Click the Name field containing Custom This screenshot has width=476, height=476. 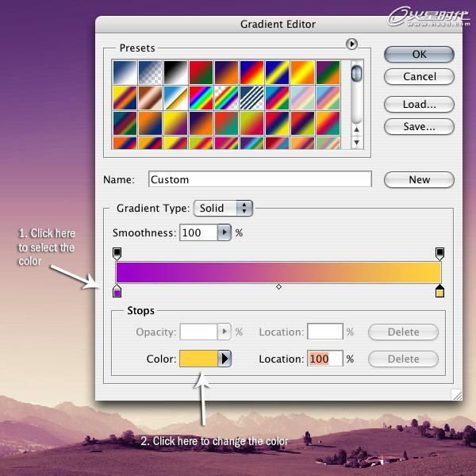260,179
